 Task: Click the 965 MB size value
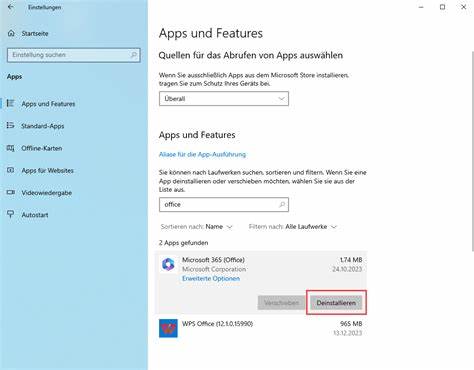351,324
